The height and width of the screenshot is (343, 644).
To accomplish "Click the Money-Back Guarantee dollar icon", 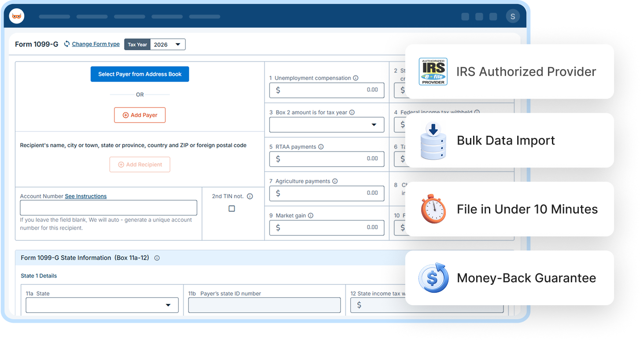I will tap(433, 278).
